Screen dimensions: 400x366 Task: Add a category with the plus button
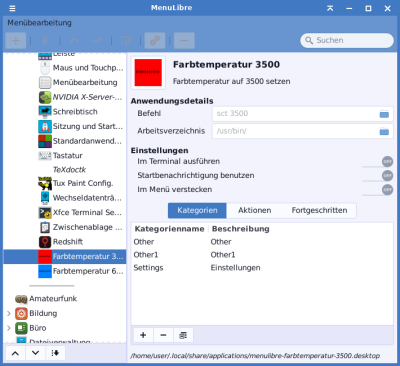(143, 335)
